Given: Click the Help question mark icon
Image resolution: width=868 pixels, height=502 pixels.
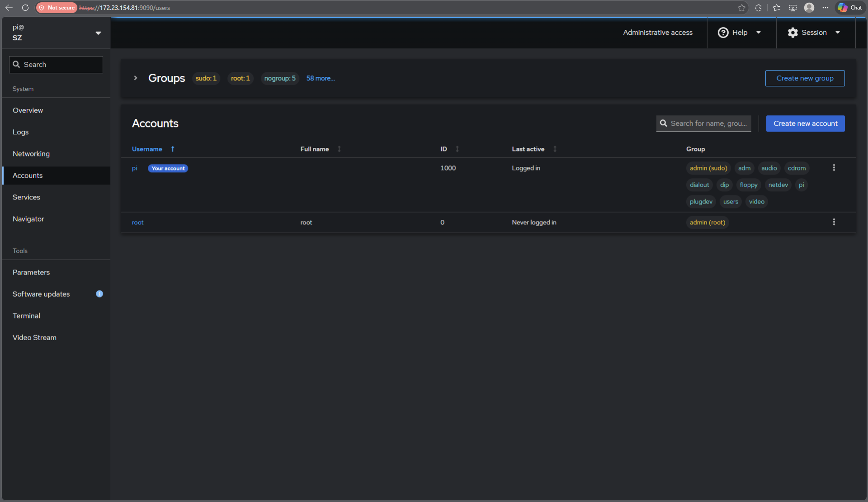Looking at the screenshot, I should pos(722,32).
